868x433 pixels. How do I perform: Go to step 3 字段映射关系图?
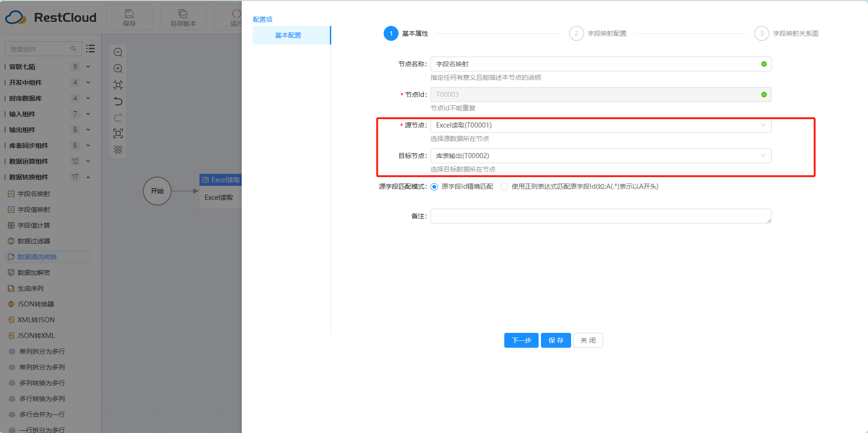786,33
